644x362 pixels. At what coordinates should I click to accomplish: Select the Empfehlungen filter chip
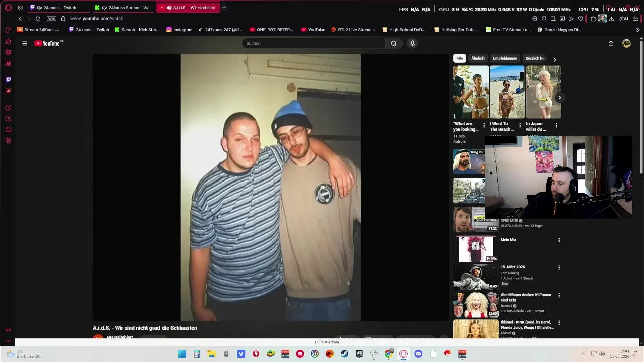pos(505,58)
